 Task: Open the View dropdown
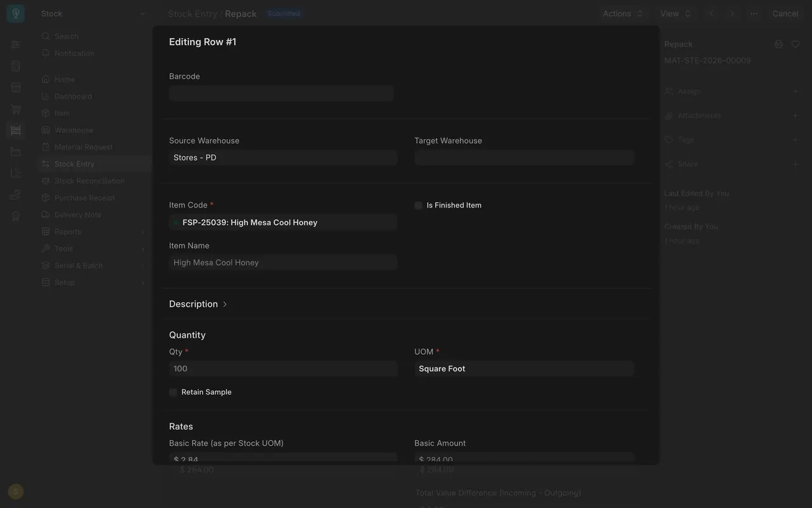click(x=675, y=13)
